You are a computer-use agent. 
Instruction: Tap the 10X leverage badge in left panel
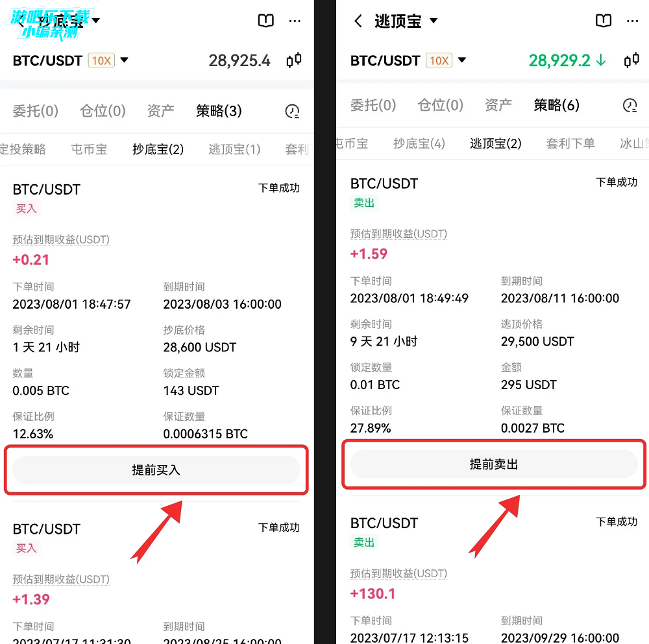(101, 61)
